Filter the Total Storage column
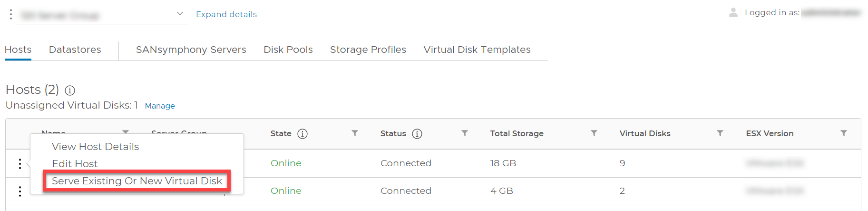 coord(594,133)
